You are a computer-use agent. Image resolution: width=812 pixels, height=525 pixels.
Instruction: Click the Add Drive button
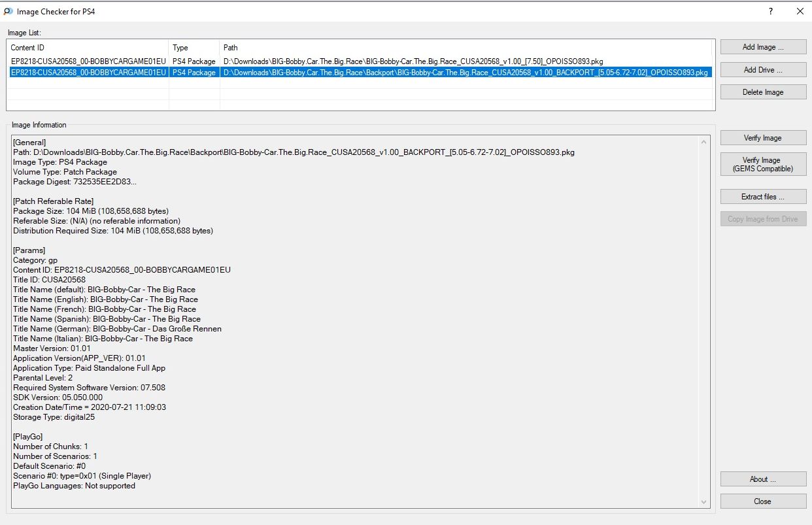[x=763, y=70]
